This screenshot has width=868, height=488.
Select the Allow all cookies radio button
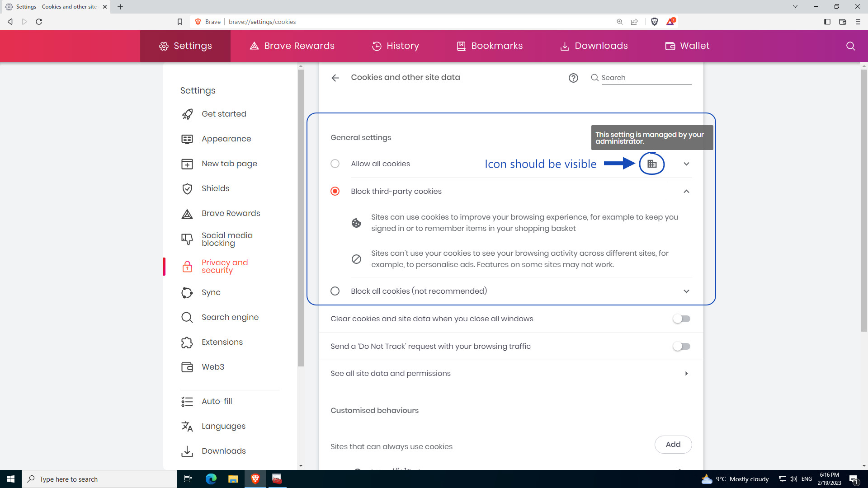pyautogui.click(x=335, y=164)
